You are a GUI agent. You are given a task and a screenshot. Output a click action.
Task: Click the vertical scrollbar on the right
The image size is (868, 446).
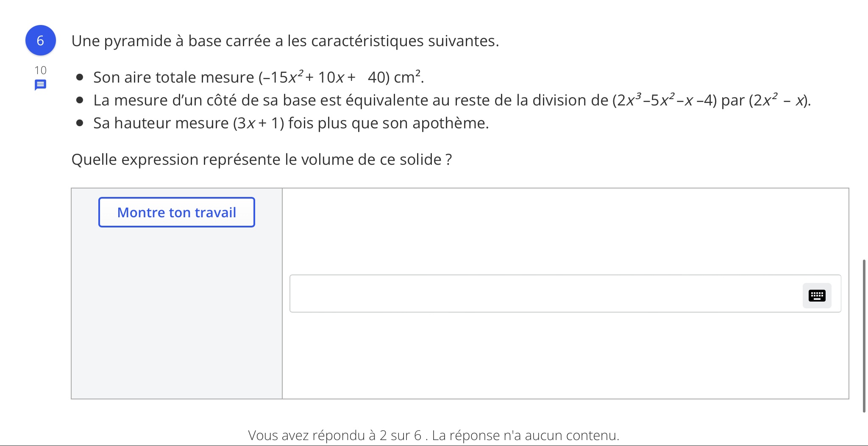tap(864, 335)
